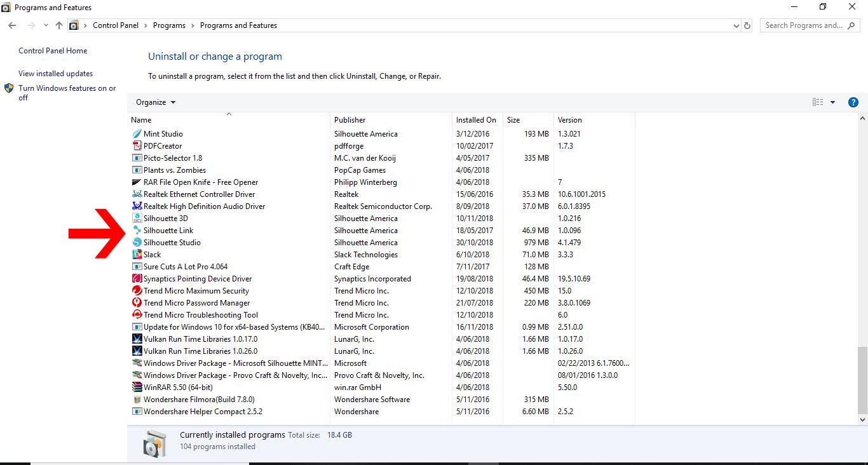Click the Windows Driver Package Provo Craft icon
Image resolution: width=868 pixels, height=465 pixels.
point(137,375)
